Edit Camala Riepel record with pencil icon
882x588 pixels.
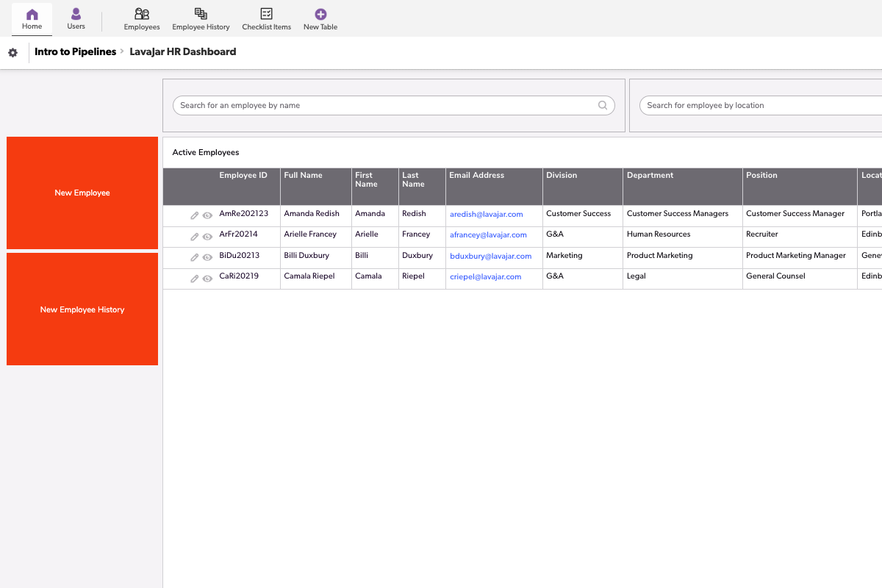click(195, 279)
